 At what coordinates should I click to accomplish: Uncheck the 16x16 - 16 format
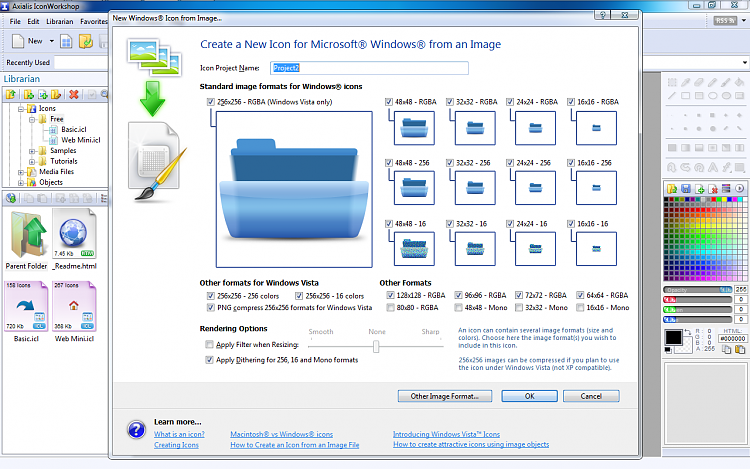pos(571,223)
